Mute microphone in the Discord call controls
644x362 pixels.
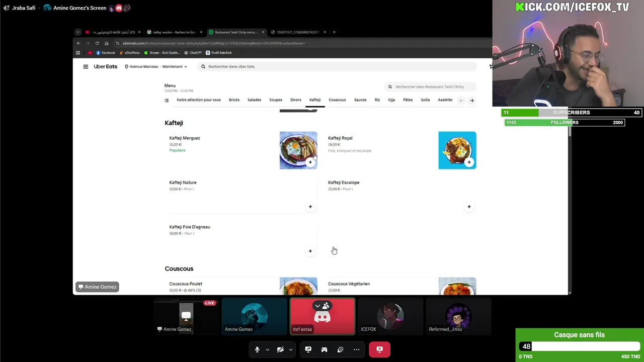(x=257, y=349)
